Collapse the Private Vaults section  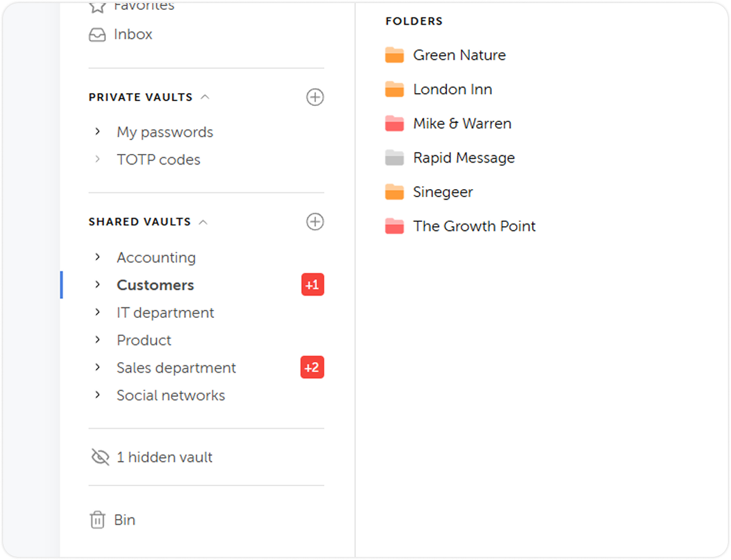pos(206,97)
